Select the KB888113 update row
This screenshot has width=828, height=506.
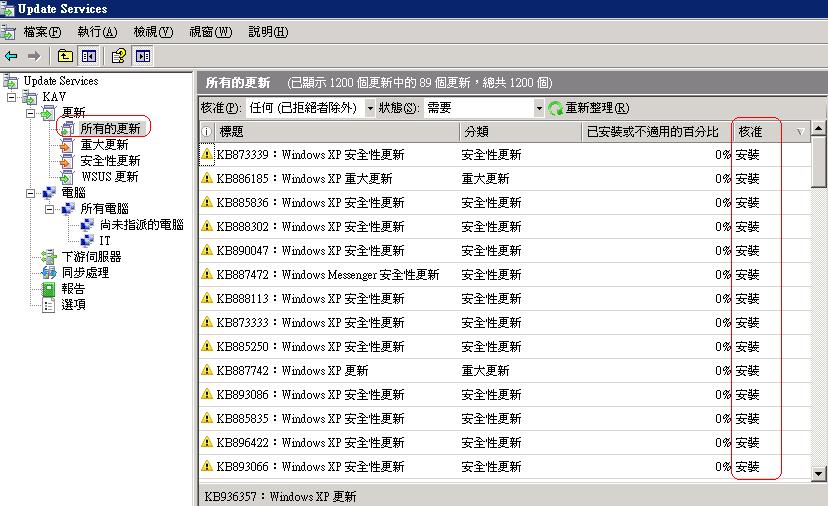505,298
